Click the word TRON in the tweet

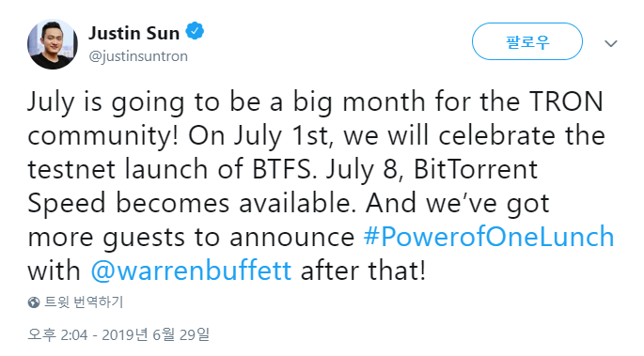click(x=566, y=101)
